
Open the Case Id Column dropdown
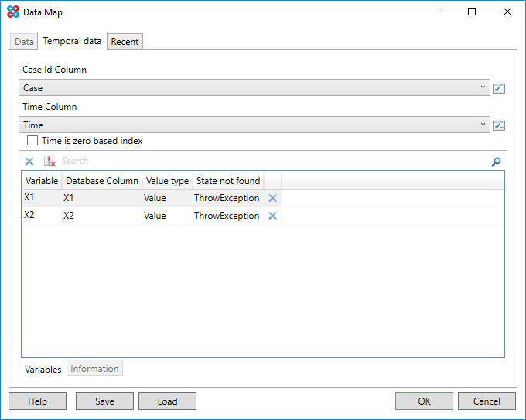click(x=254, y=88)
